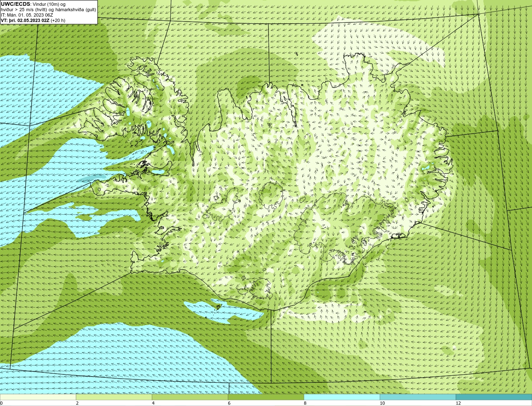This screenshot has height=406, width=532.
Task: Click the 6–8 m/s dark green swatch
Action: tap(266, 397)
